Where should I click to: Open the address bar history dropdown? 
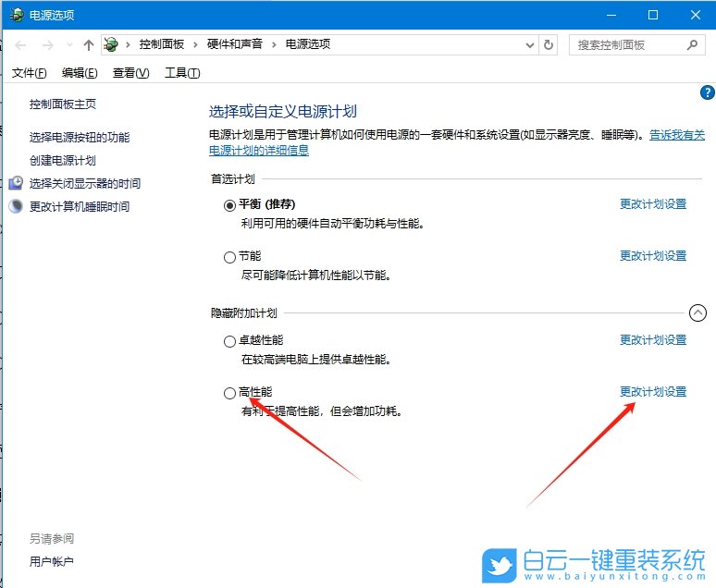[x=530, y=44]
